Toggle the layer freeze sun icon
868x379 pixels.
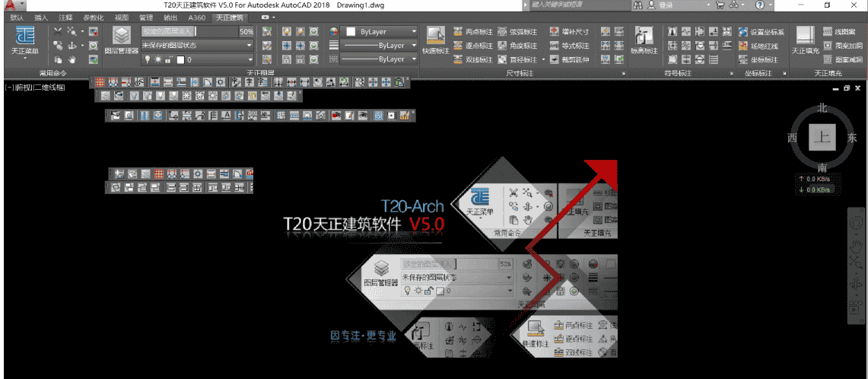[x=157, y=59]
